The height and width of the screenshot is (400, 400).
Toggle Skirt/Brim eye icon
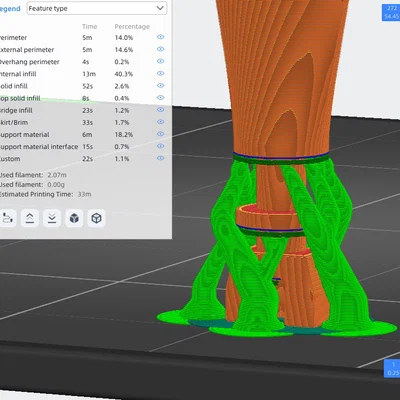point(161,122)
